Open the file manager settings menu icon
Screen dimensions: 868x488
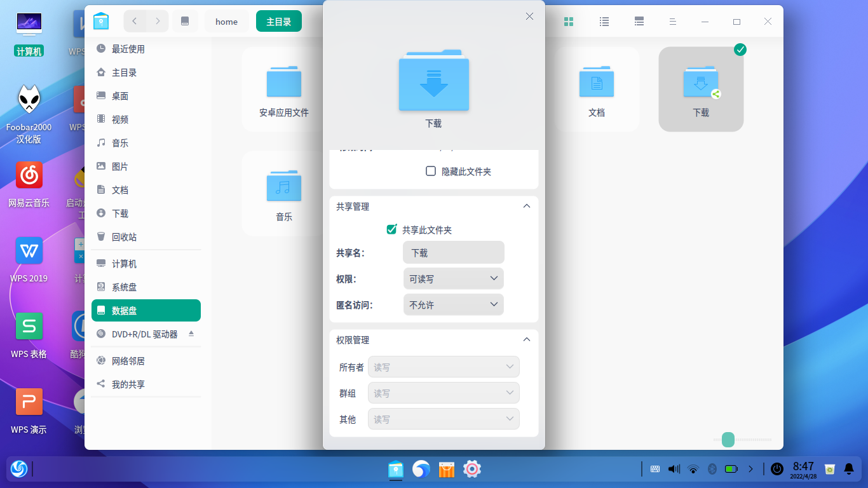click(672, 21)
